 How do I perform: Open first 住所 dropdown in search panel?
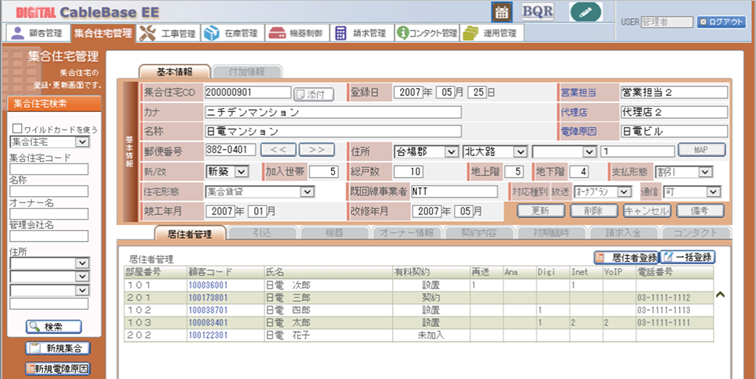click(49, 263)
